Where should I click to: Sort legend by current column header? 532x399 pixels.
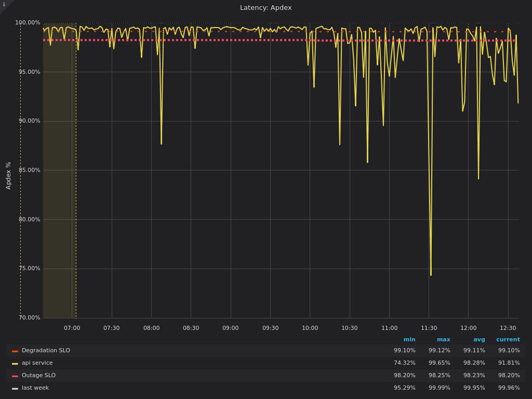(508, 339)
